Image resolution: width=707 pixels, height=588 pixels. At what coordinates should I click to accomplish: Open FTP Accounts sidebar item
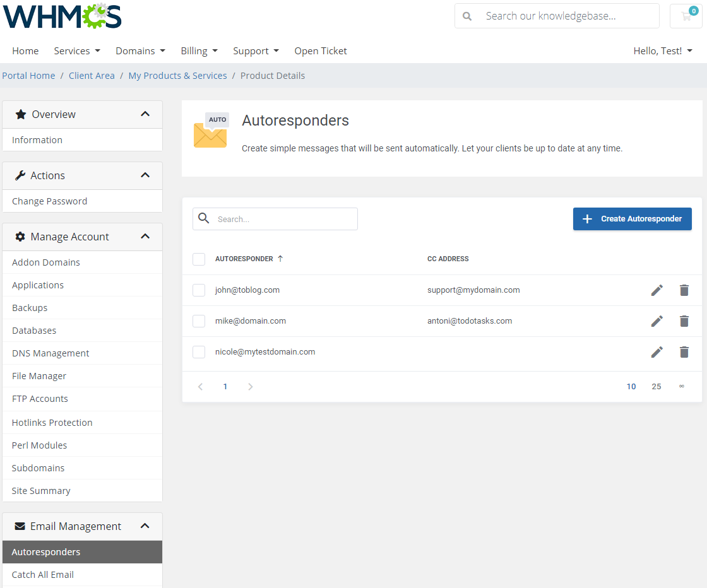click(x=83, y=399)
